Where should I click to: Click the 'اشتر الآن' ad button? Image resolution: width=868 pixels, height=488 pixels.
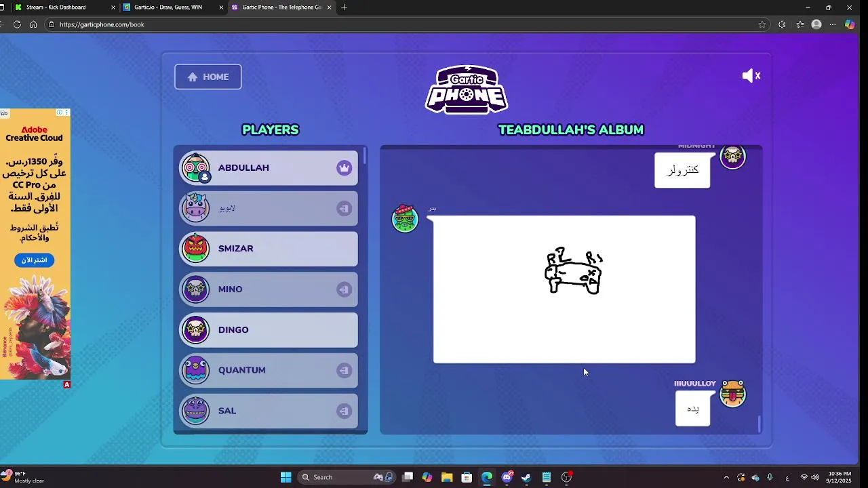tap(34, 260)
